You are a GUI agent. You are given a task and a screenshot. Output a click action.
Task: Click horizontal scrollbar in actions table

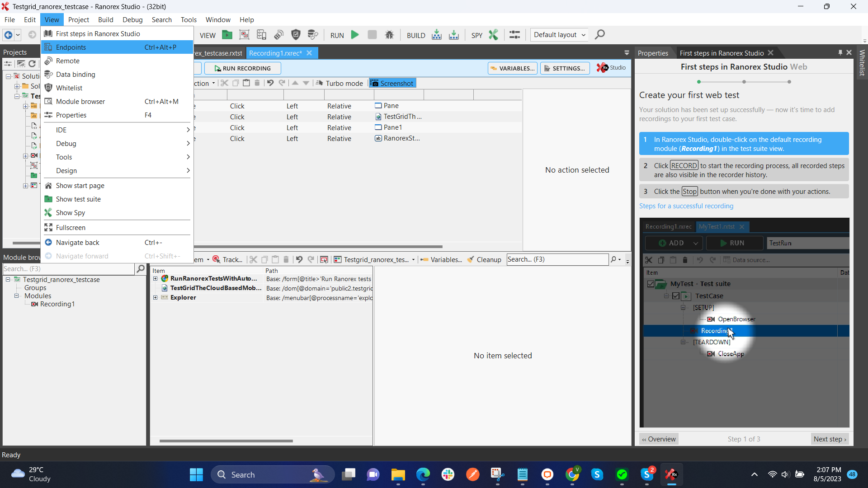[x=318, y=247]
